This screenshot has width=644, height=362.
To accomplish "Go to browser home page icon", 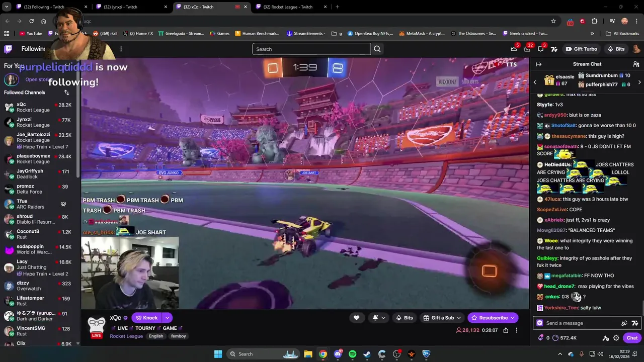I will pyautogui.click(x=44, y=21).
